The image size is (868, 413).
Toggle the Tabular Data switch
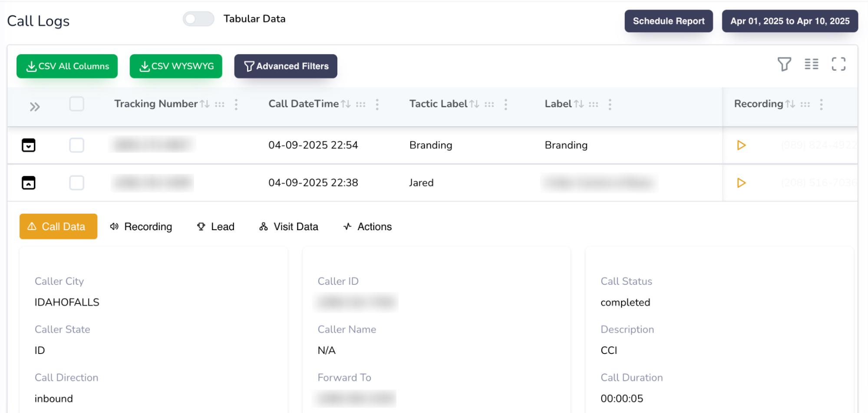click(x=198, y=19)
